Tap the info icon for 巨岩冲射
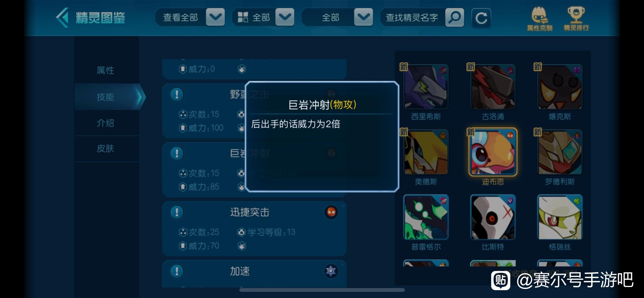 click(x=177, y=153)
